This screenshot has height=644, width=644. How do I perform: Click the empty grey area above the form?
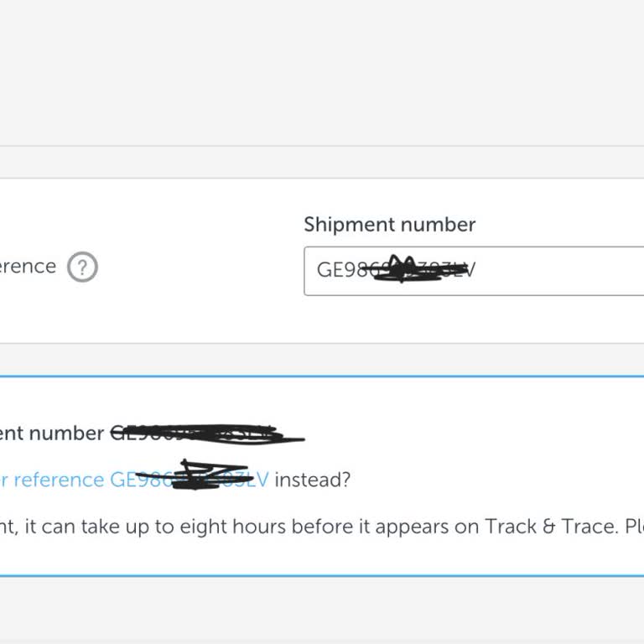(322, 75)
